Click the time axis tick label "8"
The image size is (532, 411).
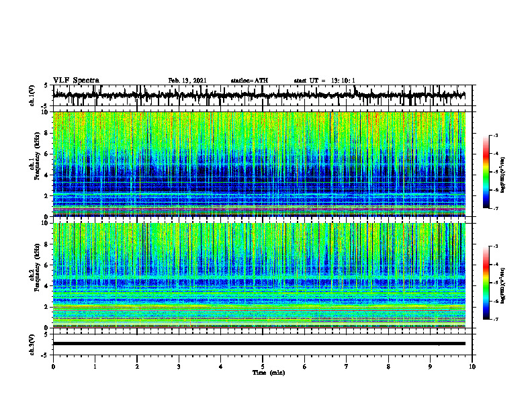point(388,367)
